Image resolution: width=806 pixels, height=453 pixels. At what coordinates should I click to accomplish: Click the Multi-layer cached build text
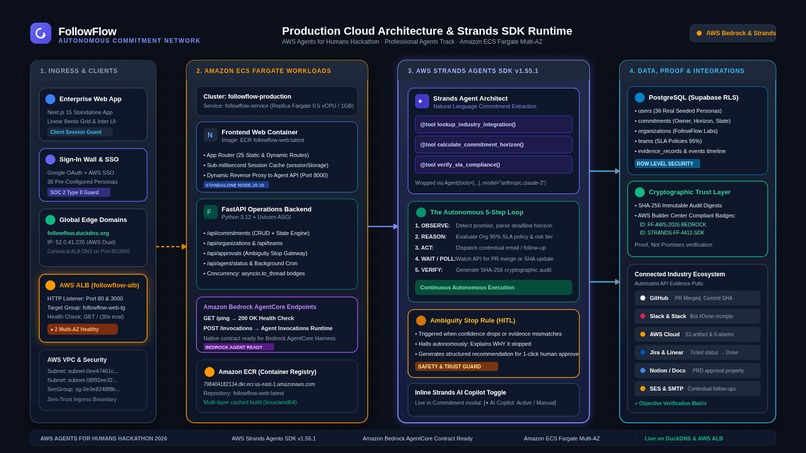coord(250,402)
